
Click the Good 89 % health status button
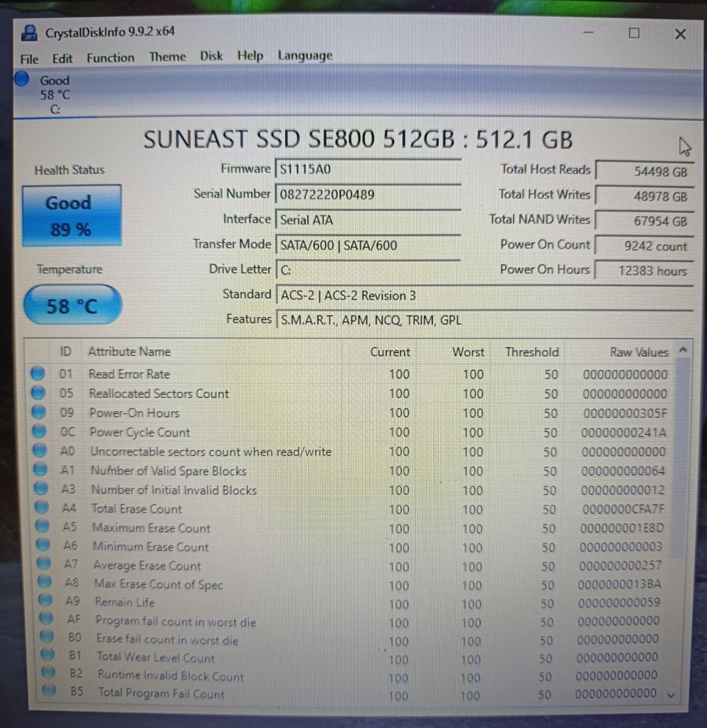(x=72, y=215)
